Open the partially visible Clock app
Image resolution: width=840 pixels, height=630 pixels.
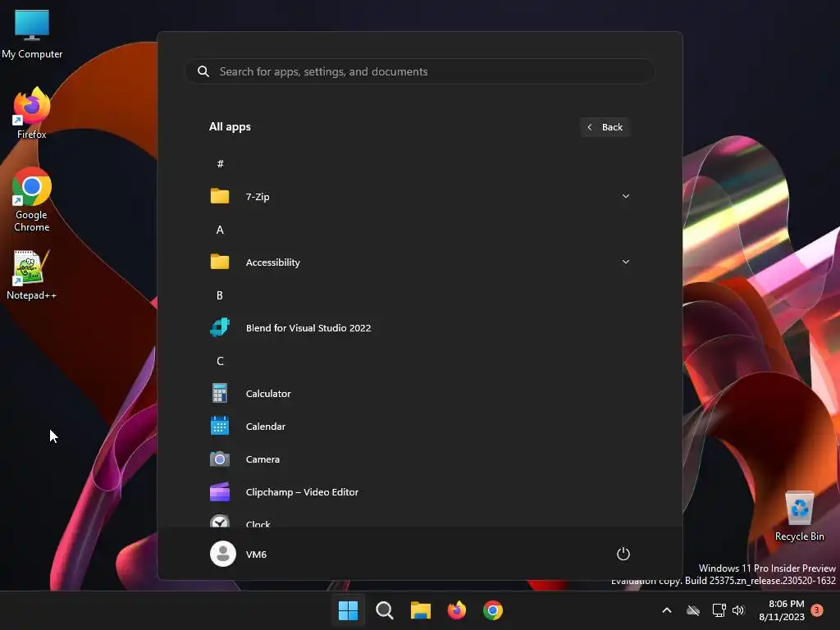[419, 523]
